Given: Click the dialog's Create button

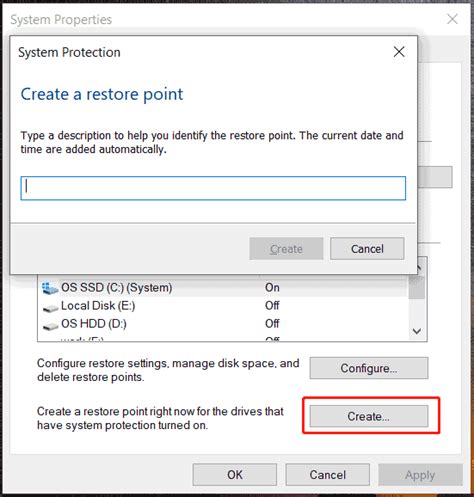Looking at the screenshot, I should (286, 249).
